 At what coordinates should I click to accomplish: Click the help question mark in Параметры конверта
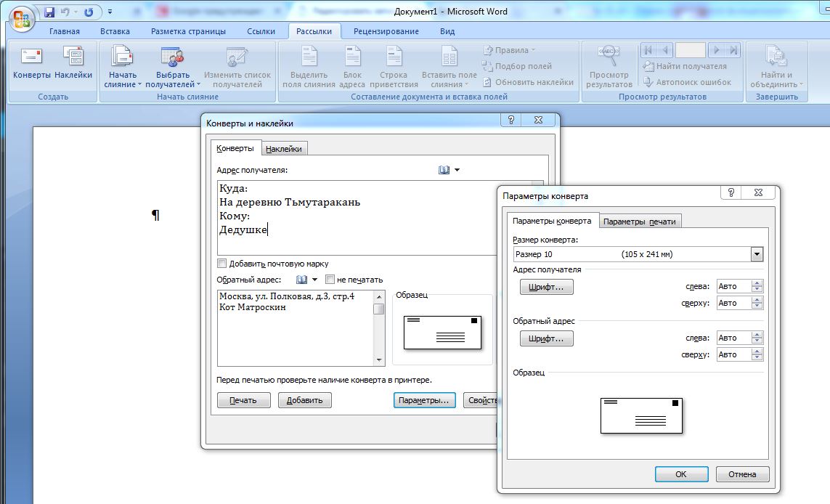point(731,192)
